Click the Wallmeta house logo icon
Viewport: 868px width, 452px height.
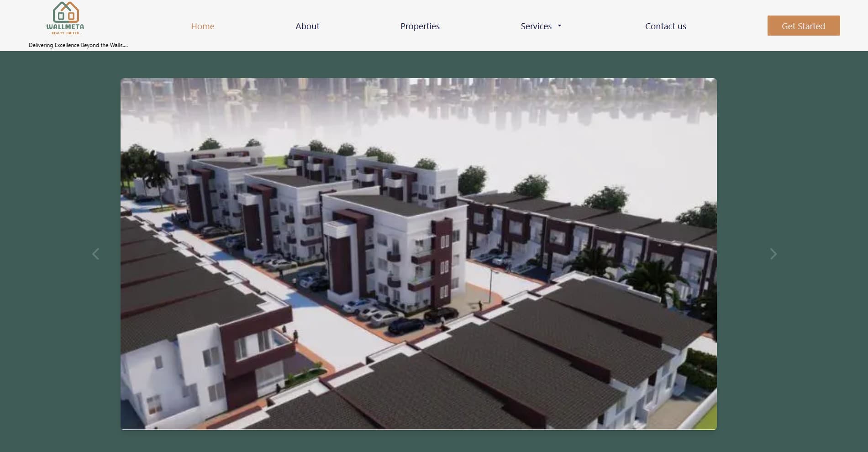66,12
